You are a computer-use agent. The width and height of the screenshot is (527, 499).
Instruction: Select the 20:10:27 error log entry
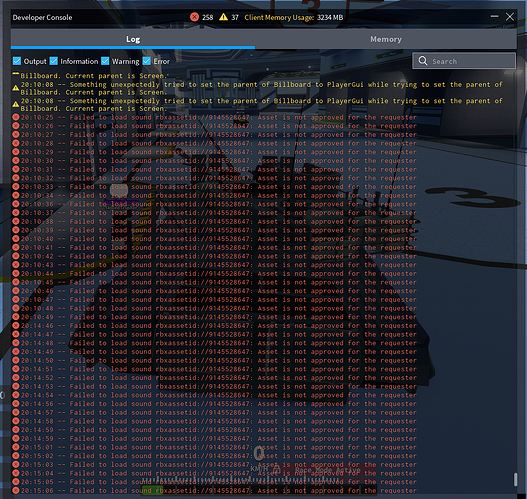214,134
